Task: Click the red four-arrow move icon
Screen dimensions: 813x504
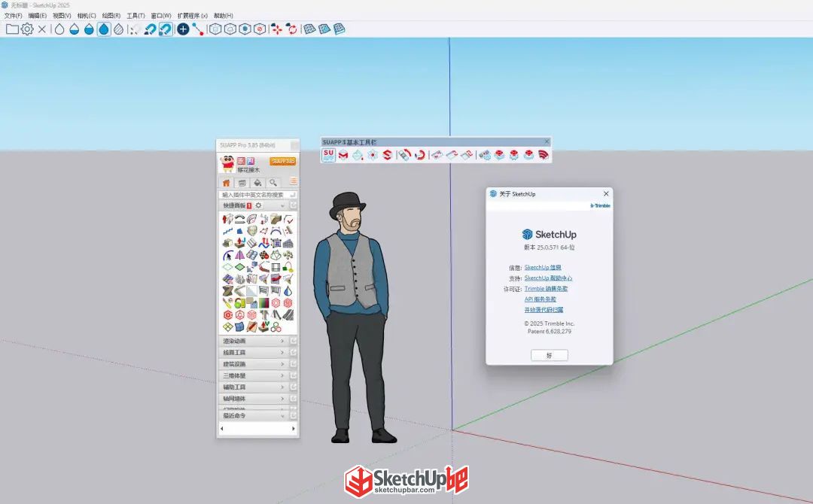Action: 276,29
